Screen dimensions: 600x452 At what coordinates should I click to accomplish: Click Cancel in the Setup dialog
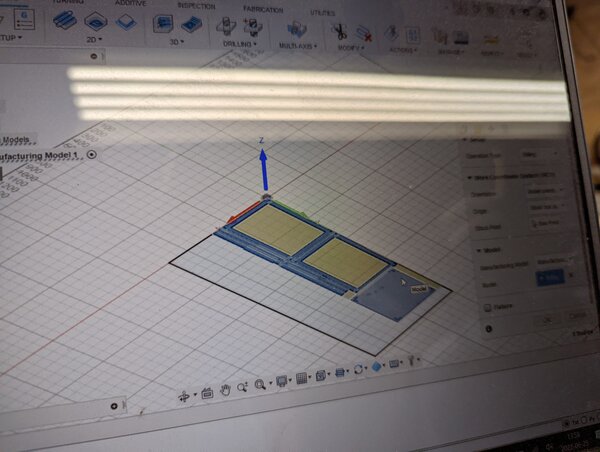578,315
